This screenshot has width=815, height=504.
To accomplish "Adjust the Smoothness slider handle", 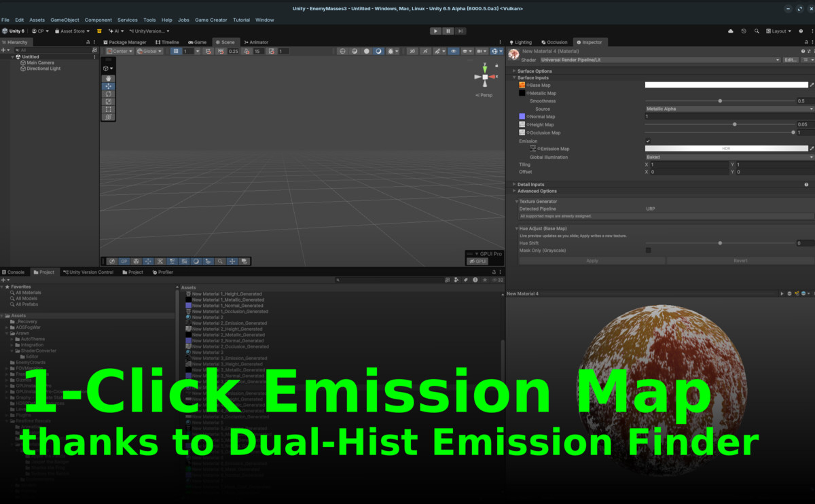I will [720, 101].
